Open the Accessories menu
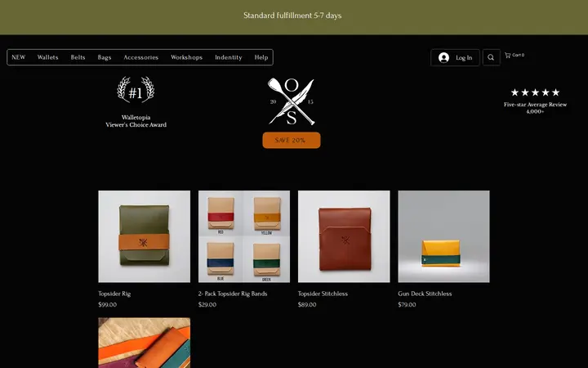This screenshot has height=368, width=588. pos(141,57)
